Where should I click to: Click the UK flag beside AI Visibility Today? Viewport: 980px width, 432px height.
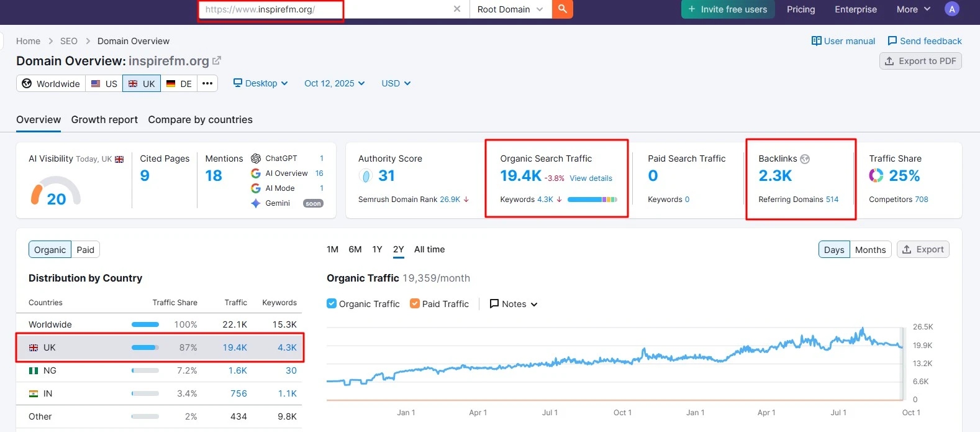119,159
